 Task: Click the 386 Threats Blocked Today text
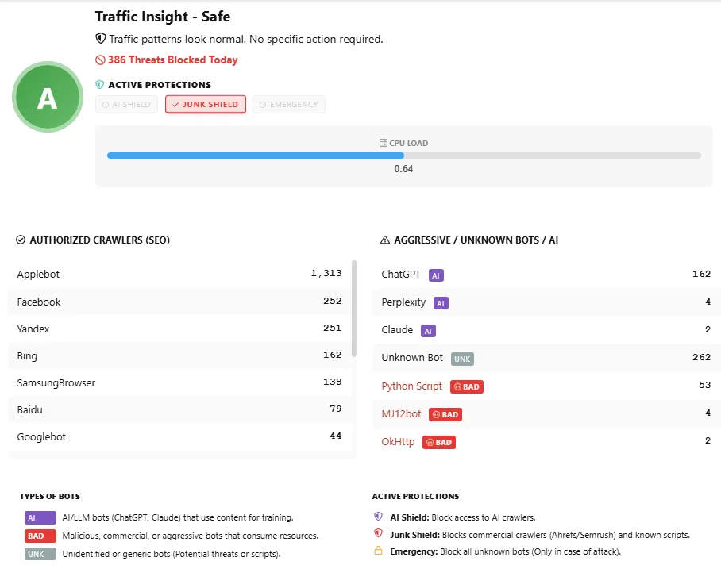pos(172,60)
